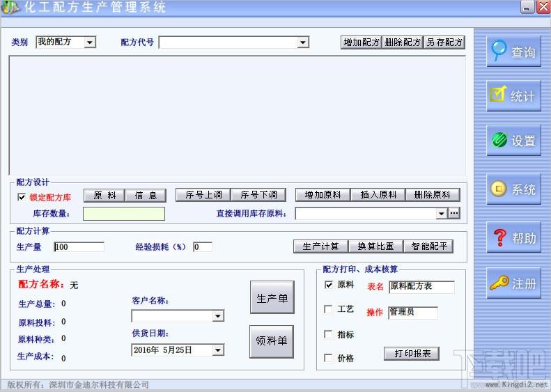Open the 查询 query sidebar button
Image resolution: width=551 pixels, height=392 pixels.
[513, 52]
